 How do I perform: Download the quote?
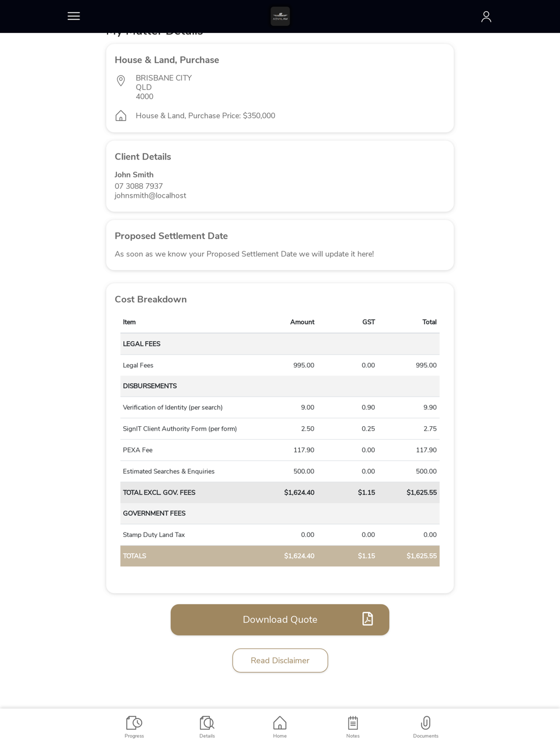pos(280,619)
